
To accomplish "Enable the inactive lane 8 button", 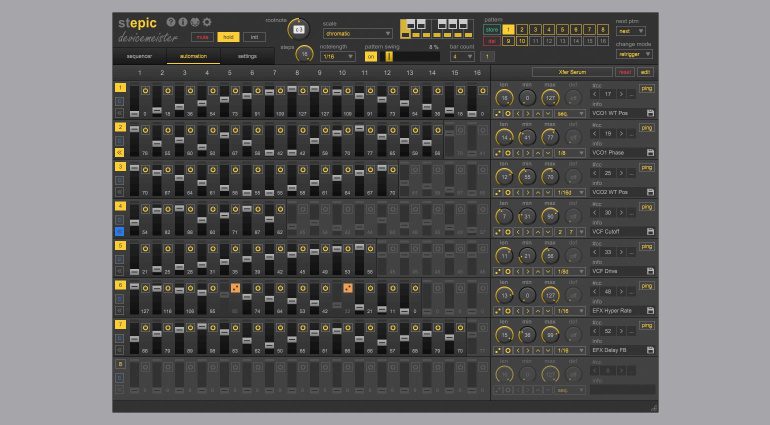I will click(x=120, y=364).
